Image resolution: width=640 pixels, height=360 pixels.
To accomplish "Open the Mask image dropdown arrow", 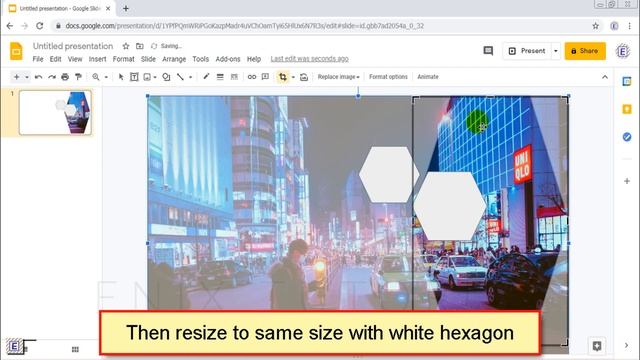I will (293, 77).
